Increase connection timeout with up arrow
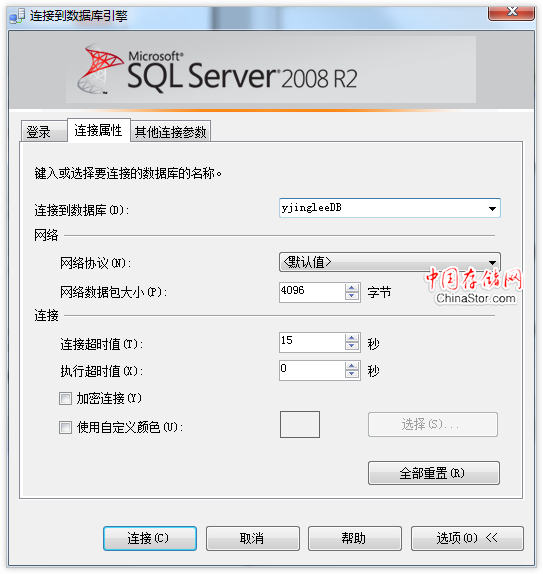Screen dimensions: 543x574 [352, 338]
